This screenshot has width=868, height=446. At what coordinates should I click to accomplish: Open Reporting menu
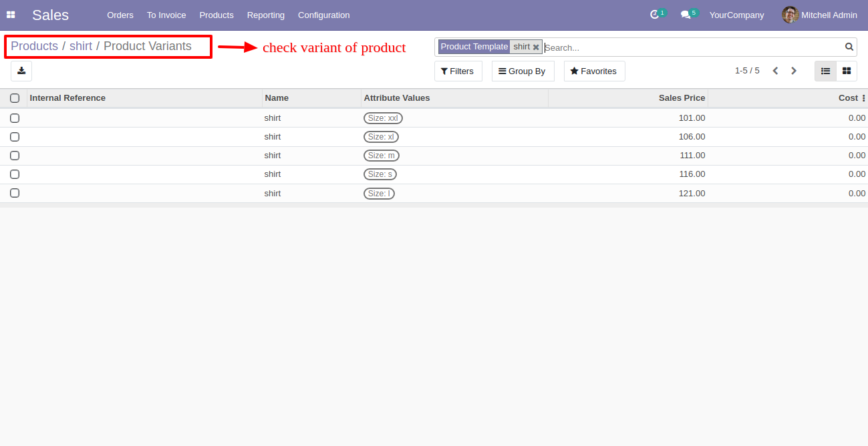coord(265,15)
